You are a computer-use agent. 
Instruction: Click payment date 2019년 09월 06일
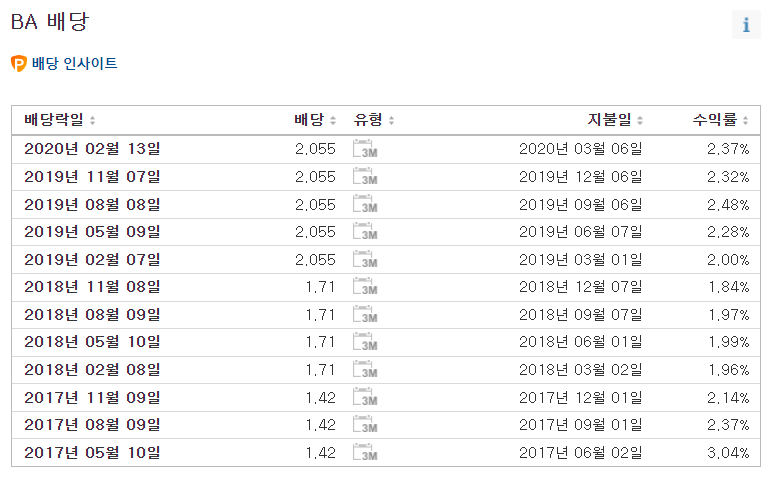(x=580, y=204)
